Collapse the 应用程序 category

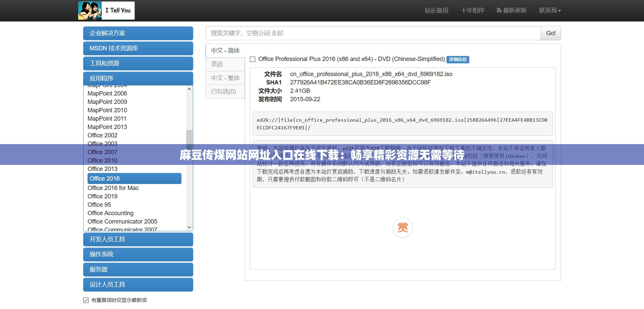(x=138, y=78)
